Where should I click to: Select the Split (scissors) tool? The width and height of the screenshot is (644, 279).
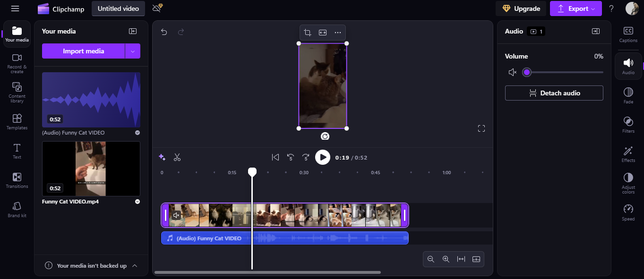point(177,157)
